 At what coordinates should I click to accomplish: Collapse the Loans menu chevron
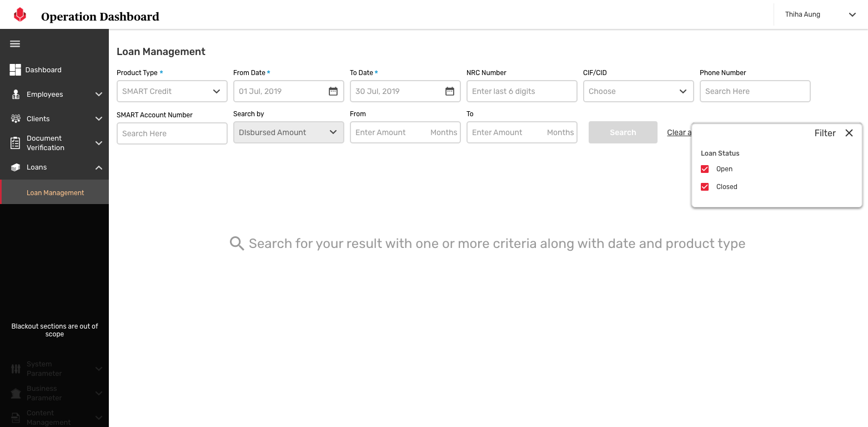coord(99,167)
